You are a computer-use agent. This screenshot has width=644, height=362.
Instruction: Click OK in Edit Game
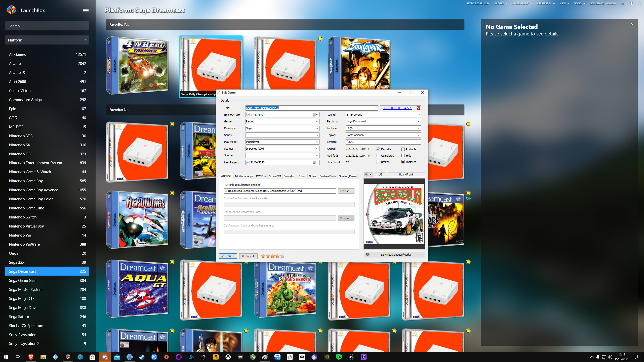pos(228,256)
